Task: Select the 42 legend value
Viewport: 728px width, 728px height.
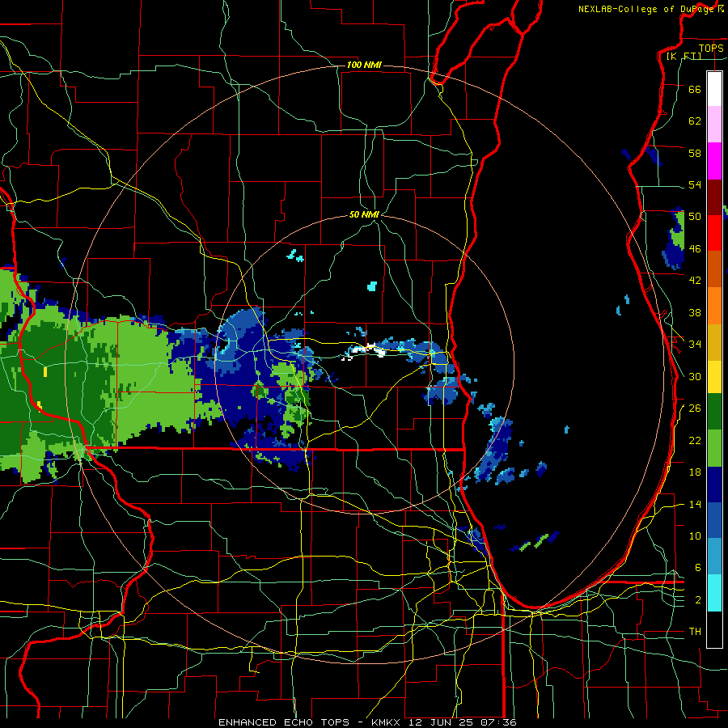Action: (x=695, y=281)
